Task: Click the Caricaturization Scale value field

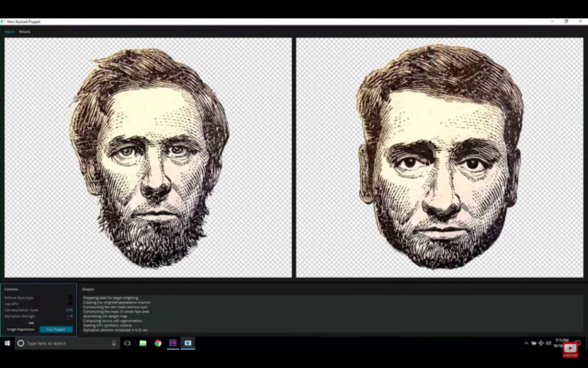Action: click(69, 310)
